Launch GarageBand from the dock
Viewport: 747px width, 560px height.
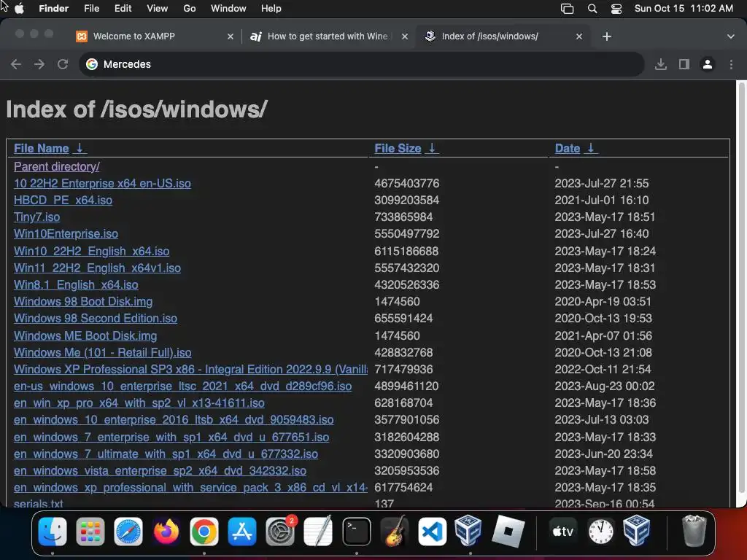pyautogui.click(x=395, y=531)
